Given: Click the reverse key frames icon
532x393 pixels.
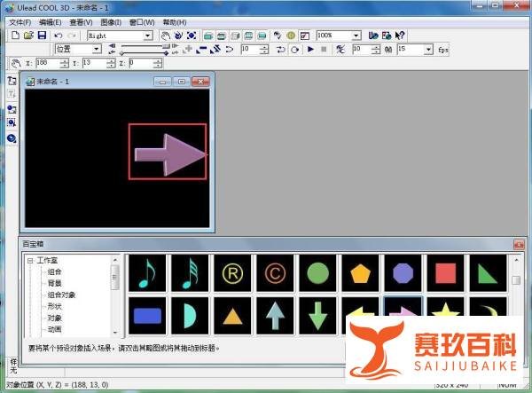Looking at the screenshot, I should (x=215, y=49).
